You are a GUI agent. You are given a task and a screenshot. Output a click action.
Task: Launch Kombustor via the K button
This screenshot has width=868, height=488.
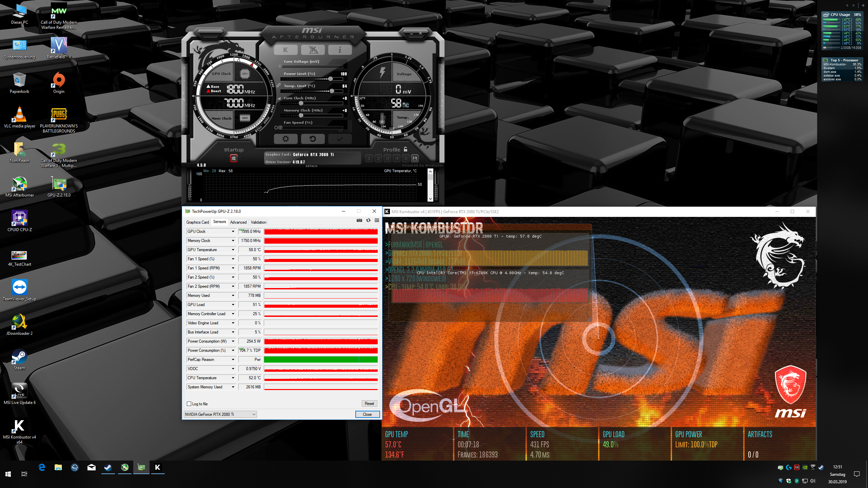coord(285,50)
